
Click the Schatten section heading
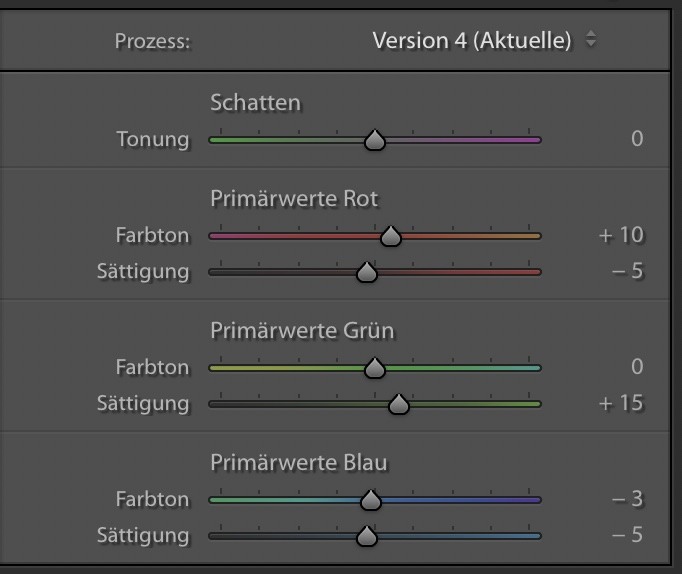[255, 102]
